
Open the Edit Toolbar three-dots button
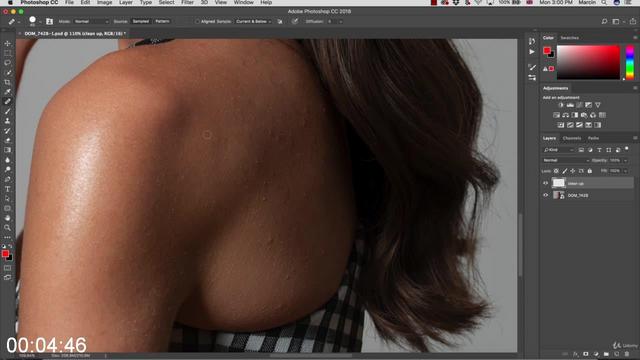pyautogui.click(x=7, y=237)
